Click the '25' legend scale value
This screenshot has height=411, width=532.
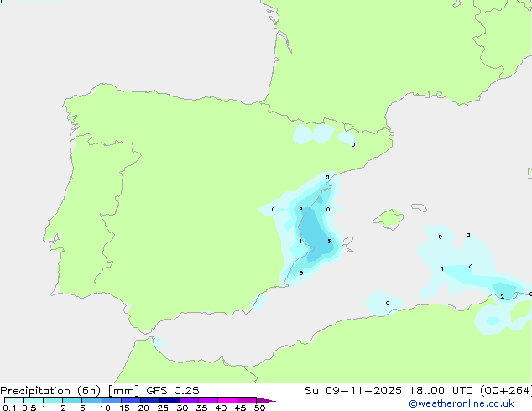(163, 408)
